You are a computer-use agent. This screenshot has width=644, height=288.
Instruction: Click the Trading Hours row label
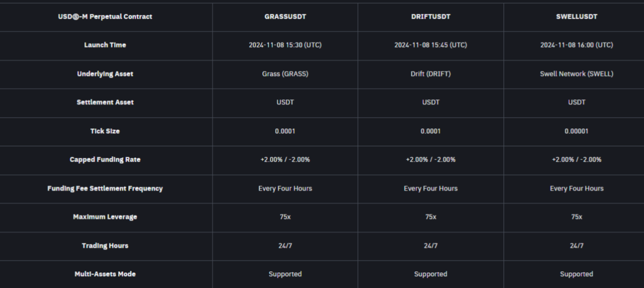(x=105, y=246)
